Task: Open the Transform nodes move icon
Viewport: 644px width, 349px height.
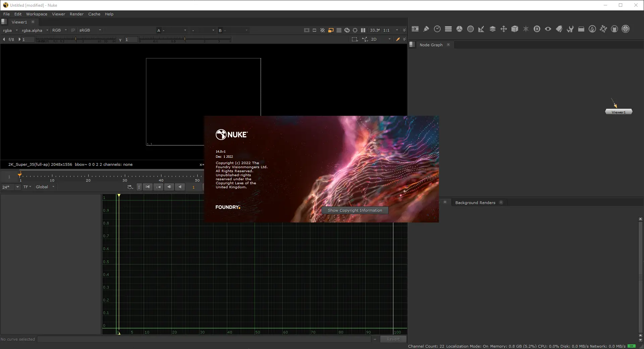Action: pos(504,29)
